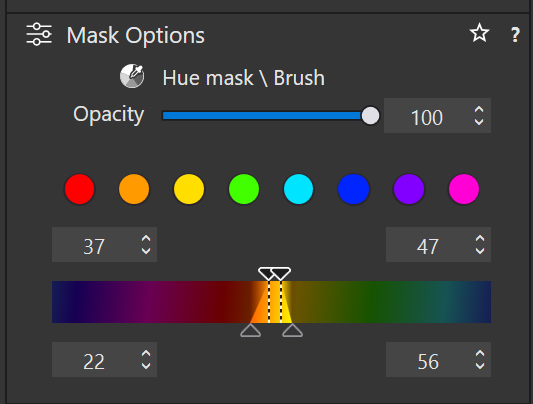Increase the Opacity stepper up arrow
Screen dimensions: 533x404
click(x=479, y=109)
